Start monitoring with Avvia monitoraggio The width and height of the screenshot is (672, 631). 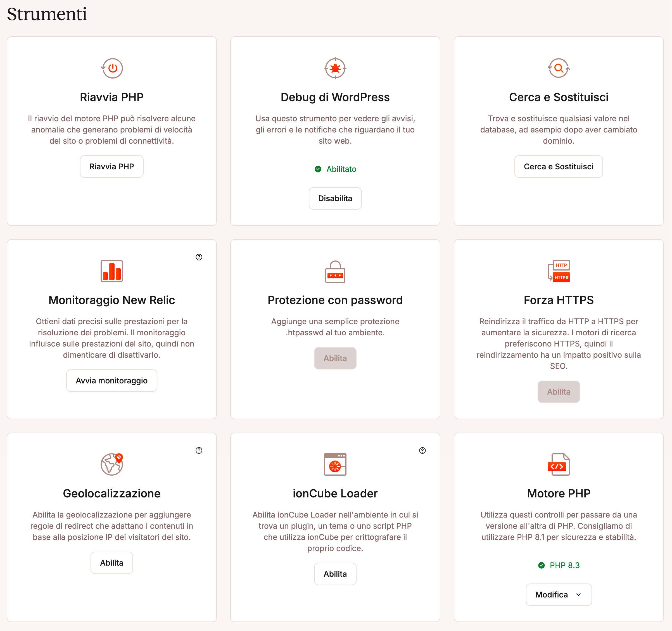tap(111, 381)
